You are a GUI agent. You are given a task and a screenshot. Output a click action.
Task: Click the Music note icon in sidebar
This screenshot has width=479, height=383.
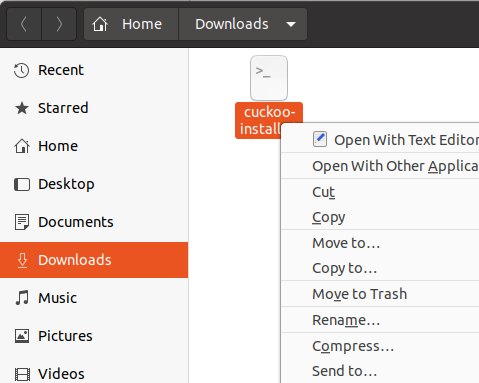[22, 298]
